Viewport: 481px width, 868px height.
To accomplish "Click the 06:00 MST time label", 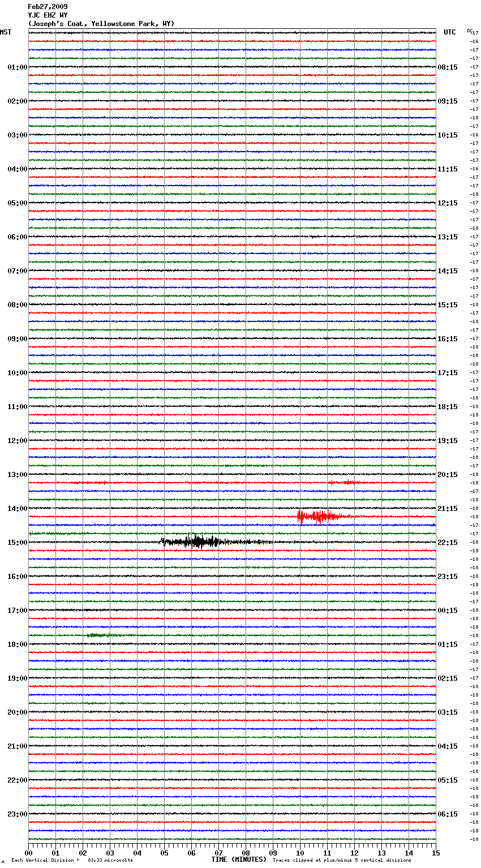I will 18,237.
